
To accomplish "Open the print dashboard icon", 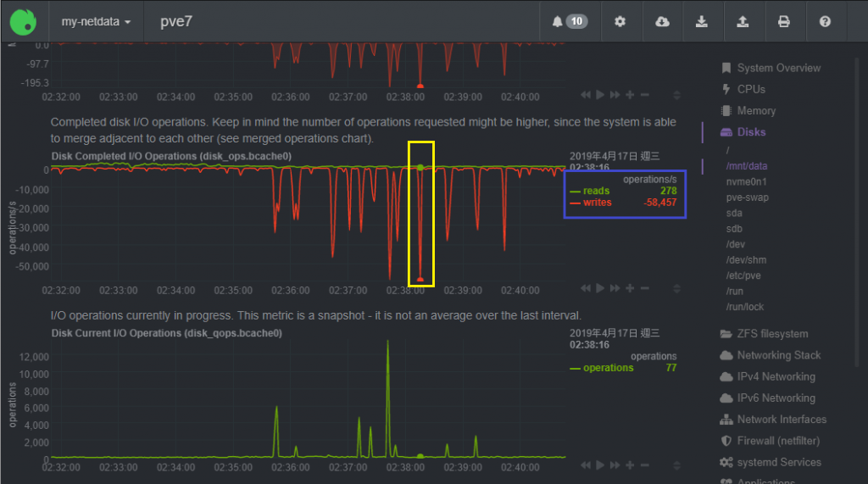I will pos(784,21).
